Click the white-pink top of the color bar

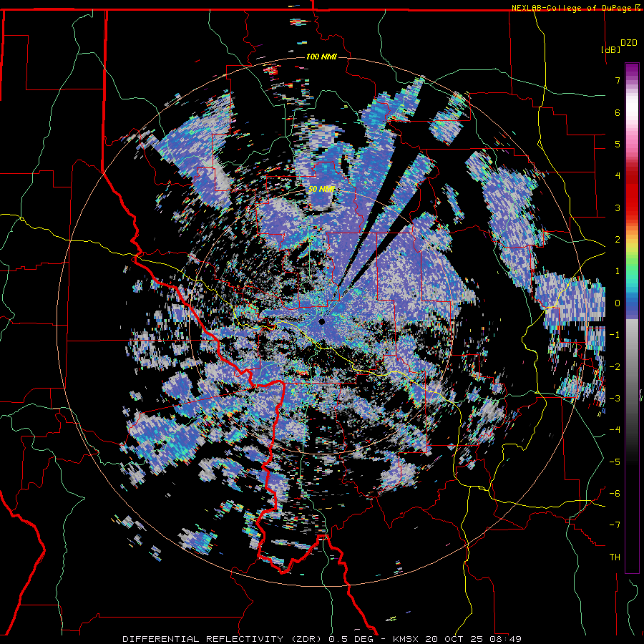[x=632, y=111]
